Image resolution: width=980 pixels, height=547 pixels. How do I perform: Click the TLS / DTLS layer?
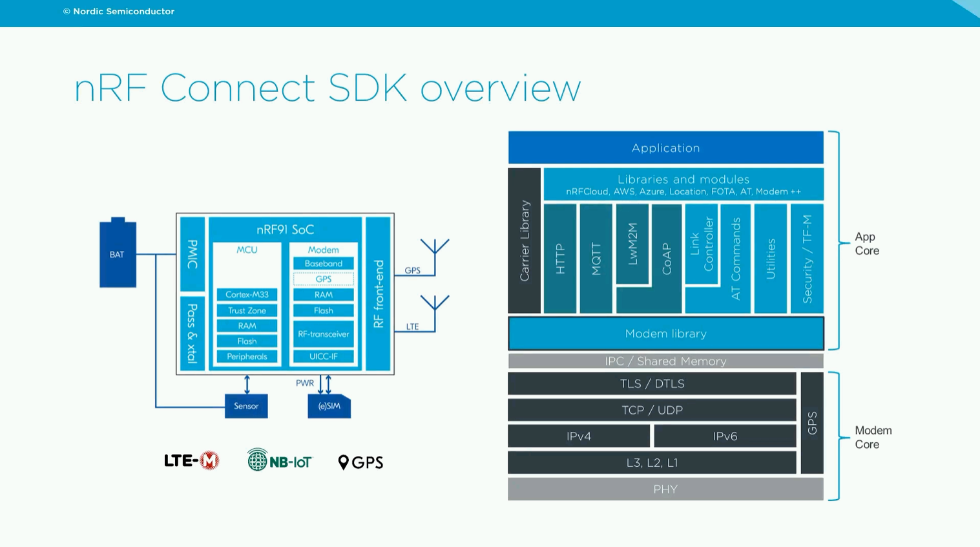pyautogui.click(x=652, y=383)
